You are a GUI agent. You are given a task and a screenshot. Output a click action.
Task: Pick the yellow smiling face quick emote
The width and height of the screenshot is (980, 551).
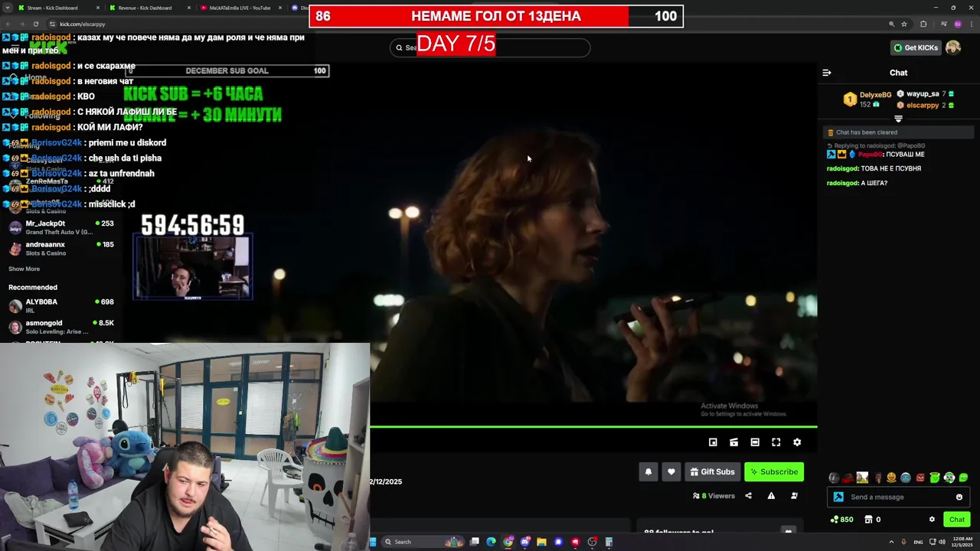click(x=891, y=478)
